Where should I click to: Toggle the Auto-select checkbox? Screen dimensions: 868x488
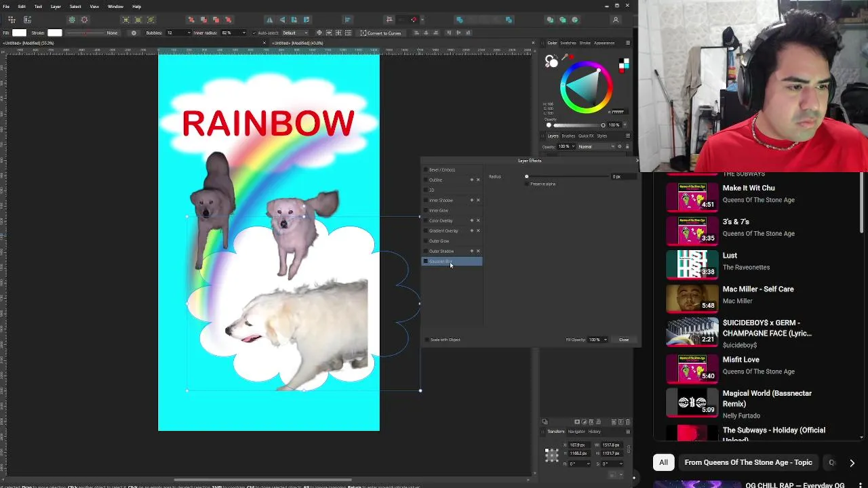pyautogui.click(x=255, y=33)
